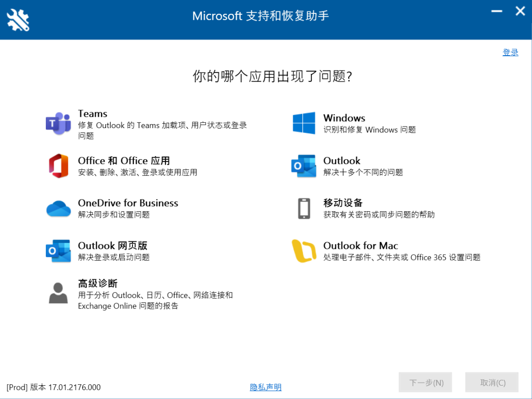Choose the "Windows" title
Image resolution: width=532 pixels, height=399 pixels.
[x=344, y=118]
